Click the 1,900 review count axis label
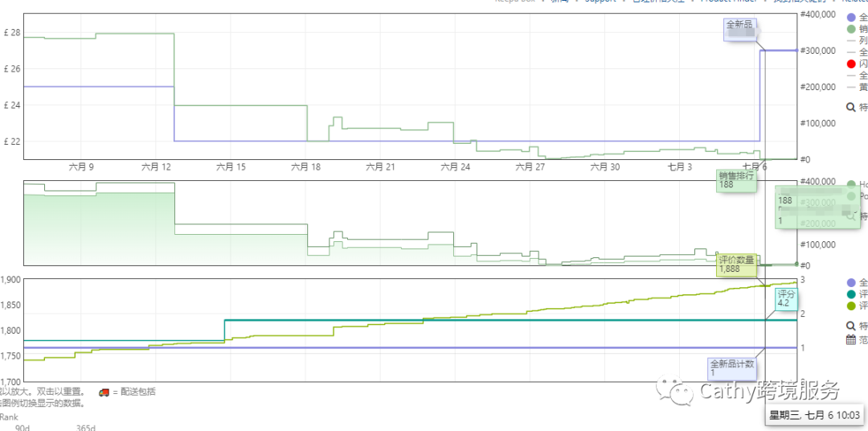 point(10,280)
